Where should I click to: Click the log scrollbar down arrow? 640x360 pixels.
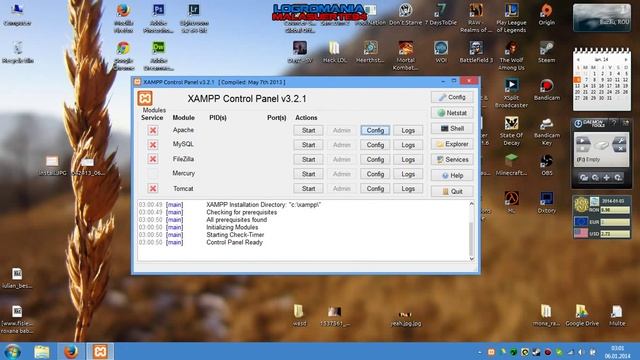coord(472,258)
